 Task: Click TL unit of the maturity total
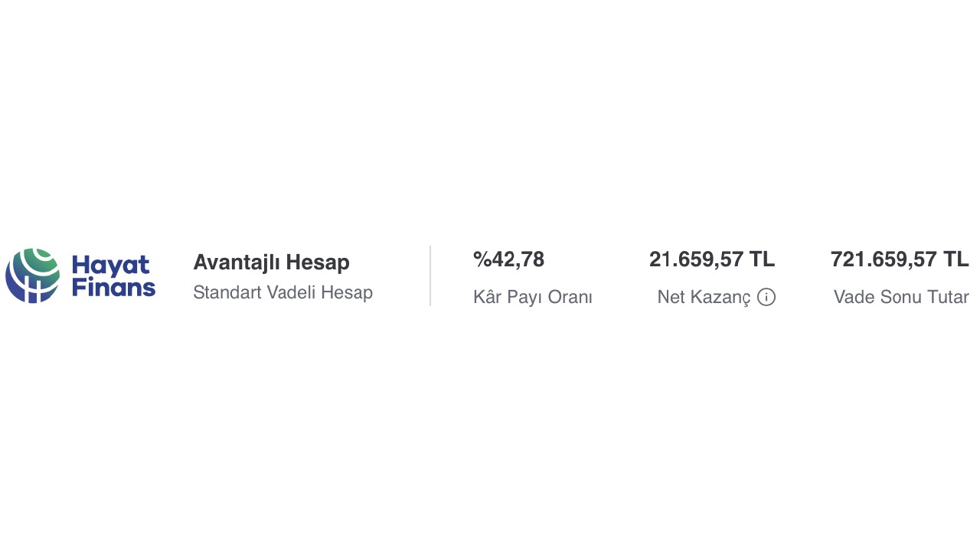(956, 259)
